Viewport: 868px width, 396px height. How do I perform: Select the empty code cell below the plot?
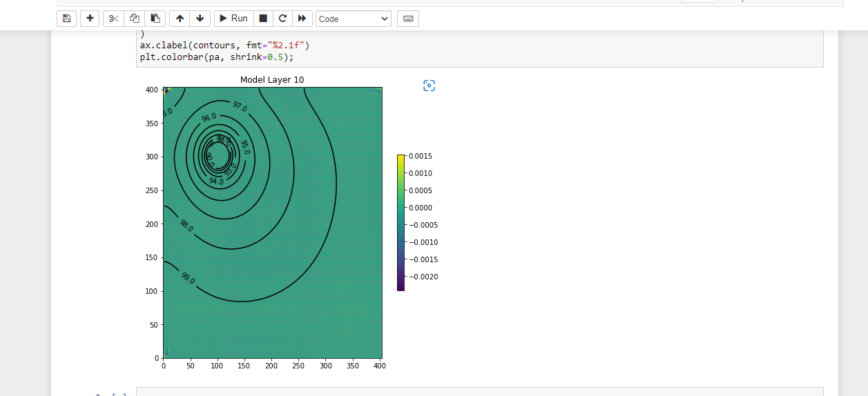point(479,392)
